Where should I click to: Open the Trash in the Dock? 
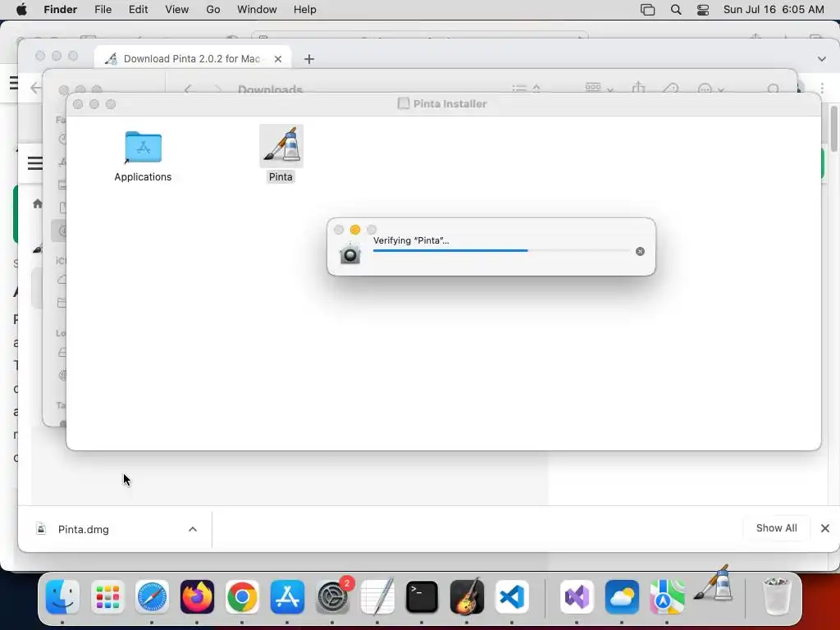776,596
